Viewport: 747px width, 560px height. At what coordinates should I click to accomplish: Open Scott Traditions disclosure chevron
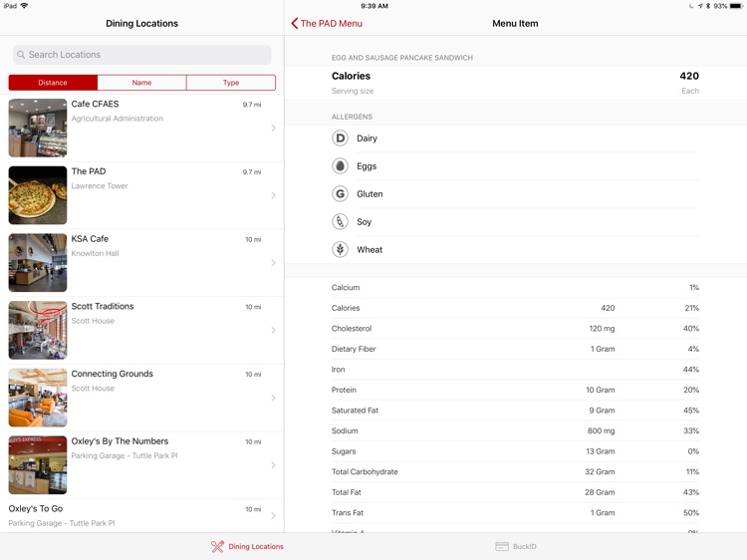274,330
